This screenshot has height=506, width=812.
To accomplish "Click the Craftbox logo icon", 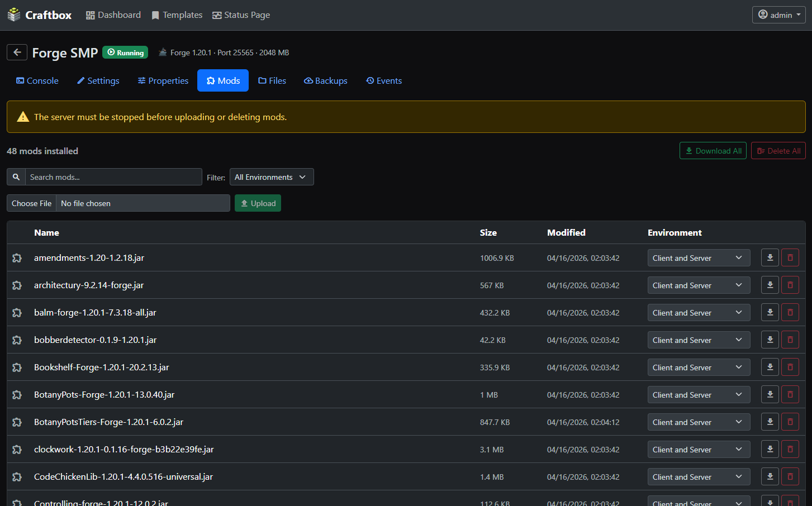I will coord(14,15).
